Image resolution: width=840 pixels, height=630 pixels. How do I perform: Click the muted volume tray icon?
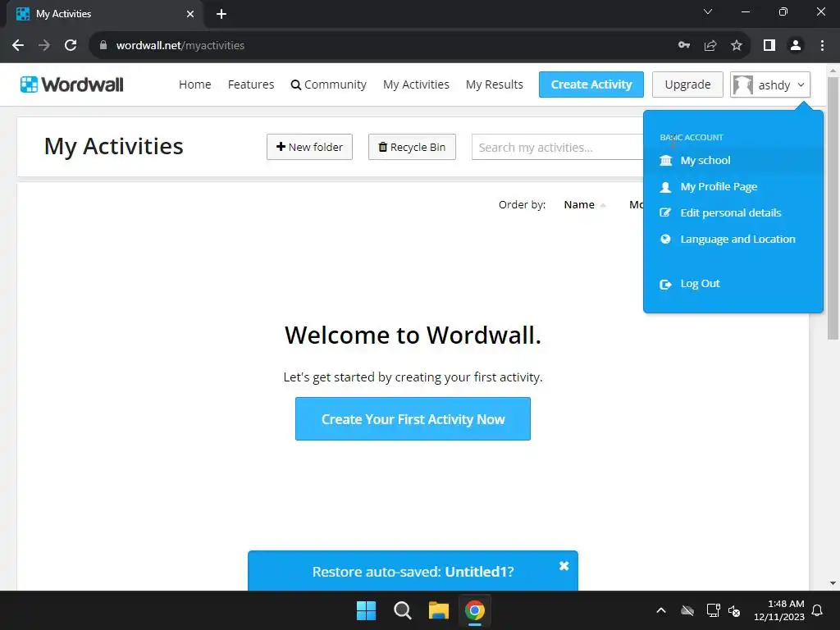click(734, 610)
